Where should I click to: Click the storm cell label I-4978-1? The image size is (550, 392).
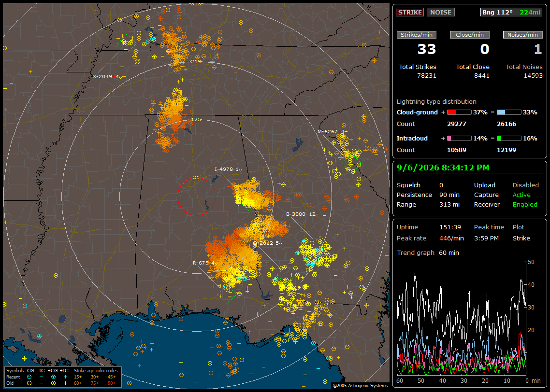tap(228, 169)
